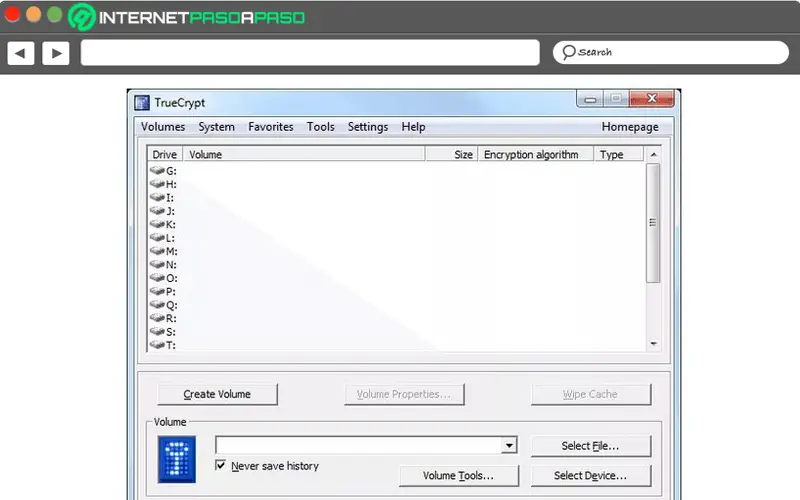Open the System menu

coord(216,127)
